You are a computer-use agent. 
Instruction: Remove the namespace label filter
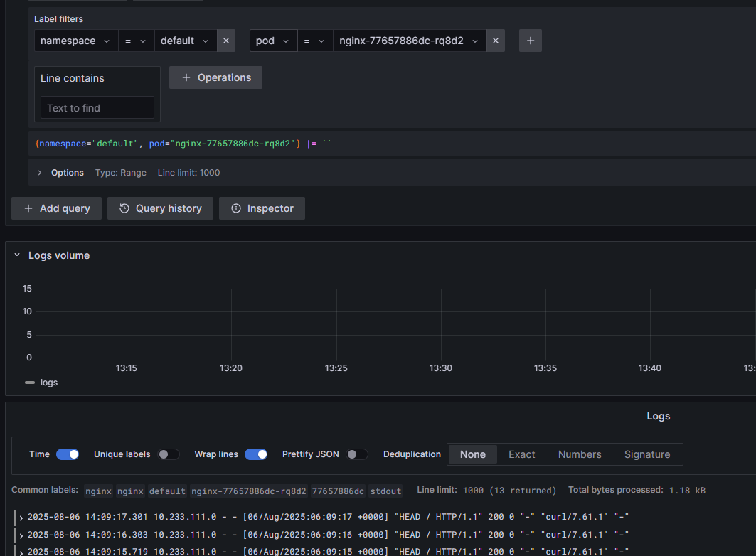[x=226, y=41]
